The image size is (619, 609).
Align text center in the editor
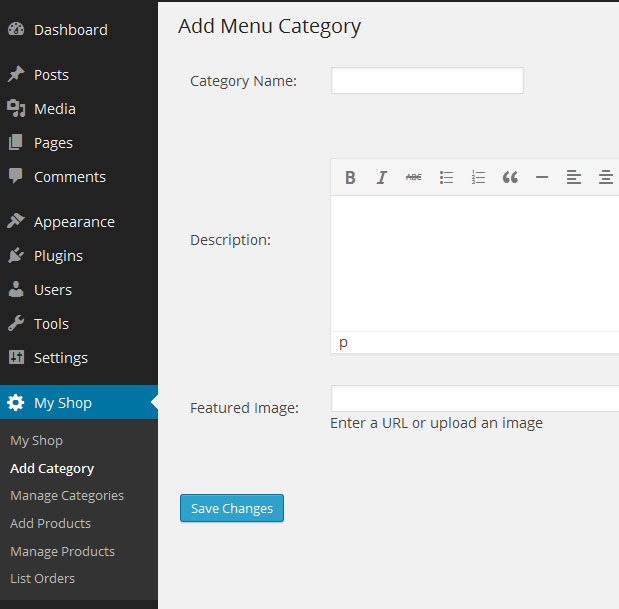[x=606, y=177]
